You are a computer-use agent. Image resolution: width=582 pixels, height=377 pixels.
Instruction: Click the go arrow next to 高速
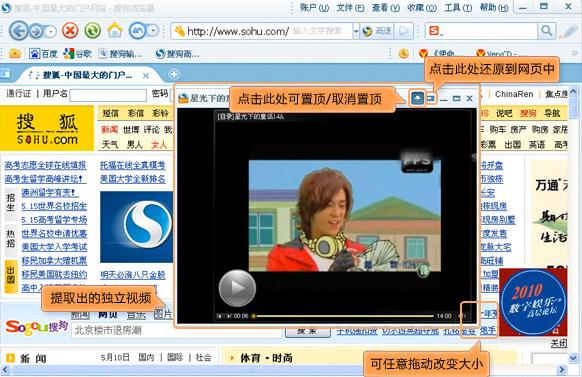point(403,31)
